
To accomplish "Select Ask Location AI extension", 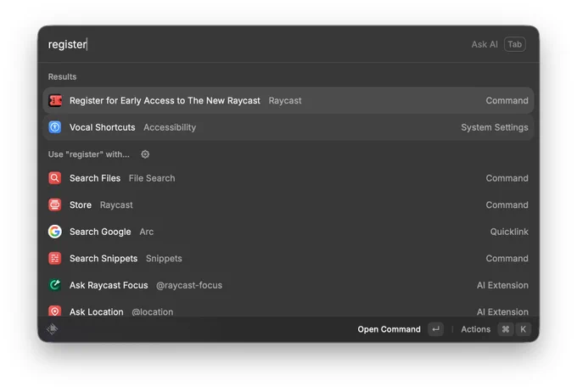I will click(x=288, y=310).
